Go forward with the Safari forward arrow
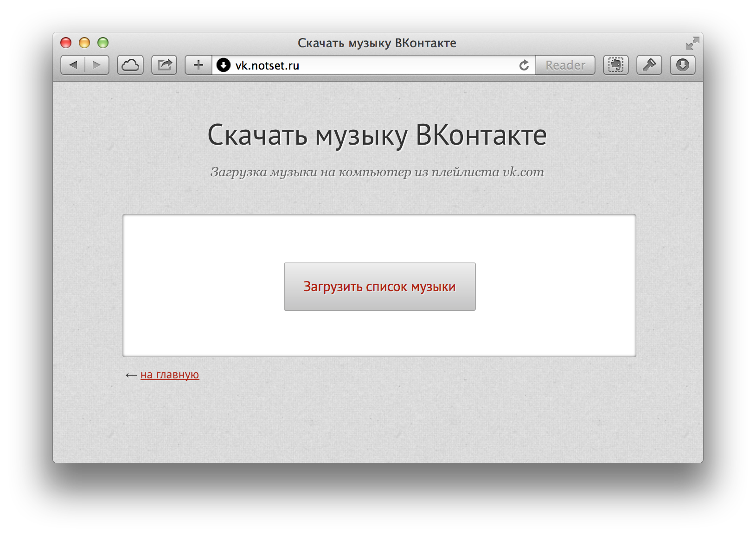756x536 pixels. pyautogui.click(x=97, y=65)
